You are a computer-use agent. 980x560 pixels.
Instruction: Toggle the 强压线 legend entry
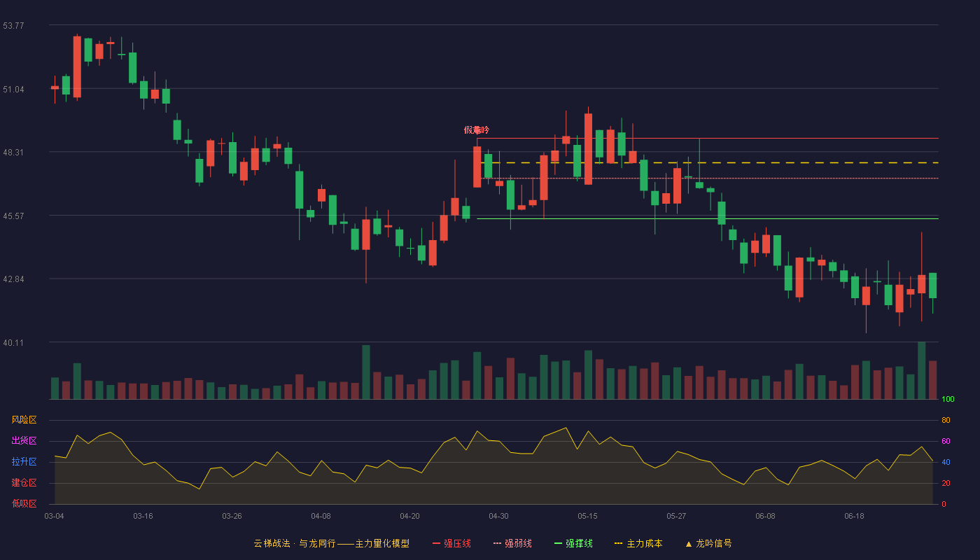[x=451, y=543]
